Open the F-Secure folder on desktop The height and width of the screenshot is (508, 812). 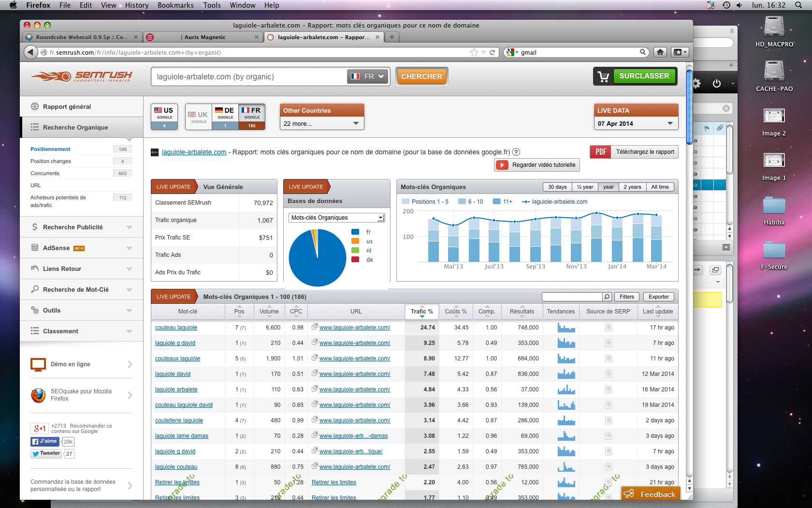[x=774, y=255]
